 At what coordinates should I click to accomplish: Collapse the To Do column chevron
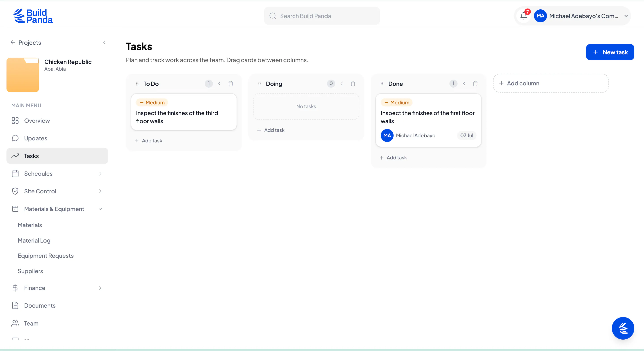[x=219, y=83]
